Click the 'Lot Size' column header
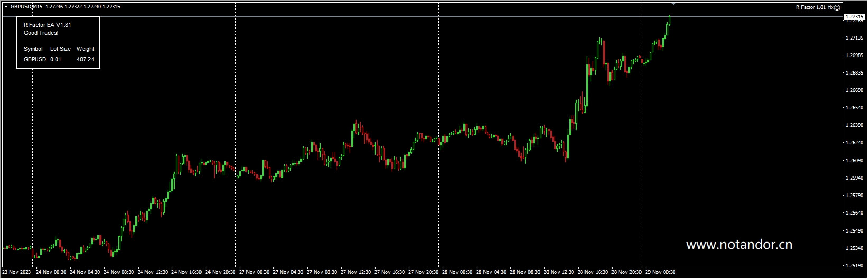This screenshot has height=279, width=868. pyautogui.click(x=61, y=49)
